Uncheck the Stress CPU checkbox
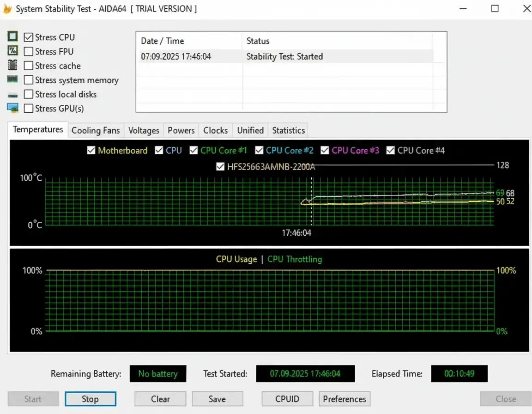The image size is (532, 414). coord(29,37)
